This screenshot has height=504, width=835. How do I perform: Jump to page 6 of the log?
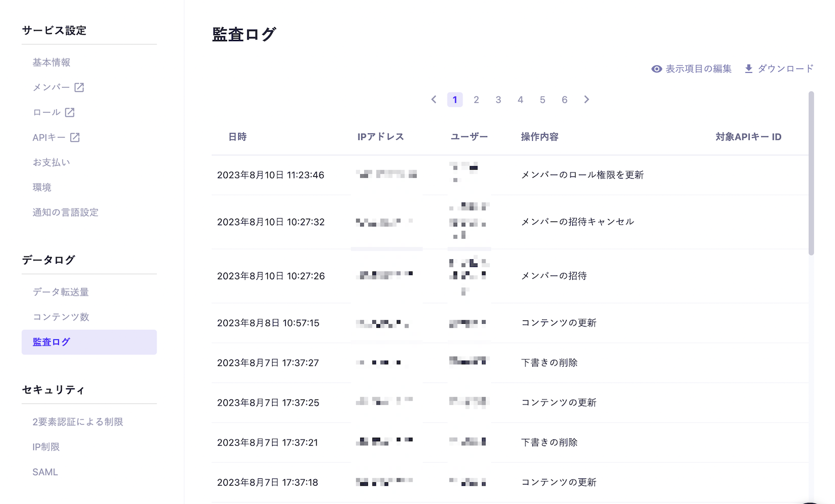pyautogui.click(x=564, y=100)
